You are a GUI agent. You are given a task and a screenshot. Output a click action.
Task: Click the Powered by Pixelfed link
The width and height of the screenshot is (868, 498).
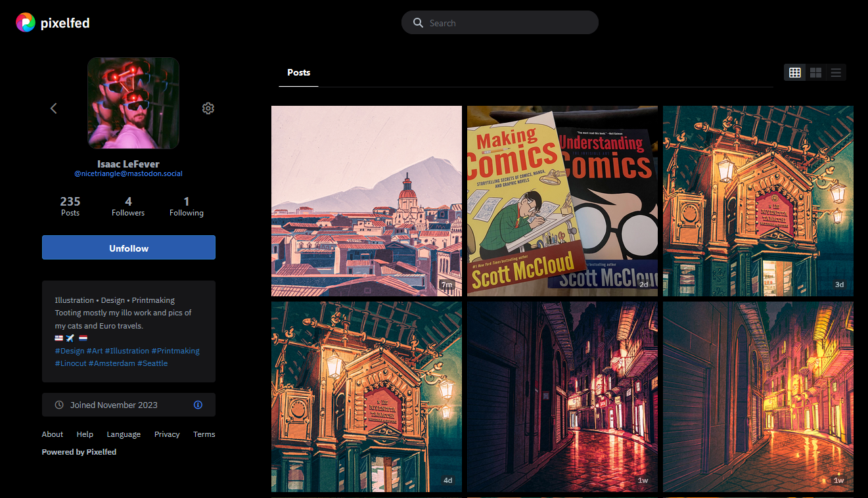[79, 452]
